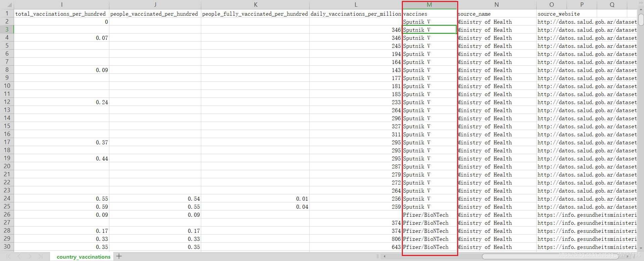Select the source_name header cell
The height and width of the screenshot is (261, 644).
496,13
